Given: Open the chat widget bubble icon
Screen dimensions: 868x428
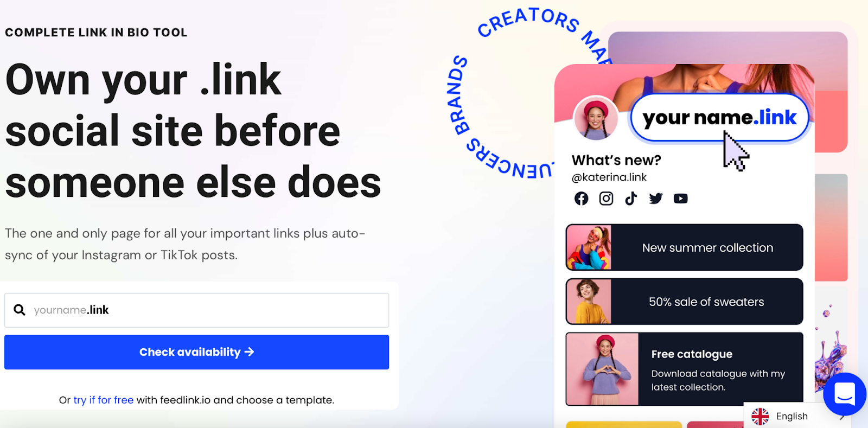Looking at the screenshot, I should pos(845,394).
